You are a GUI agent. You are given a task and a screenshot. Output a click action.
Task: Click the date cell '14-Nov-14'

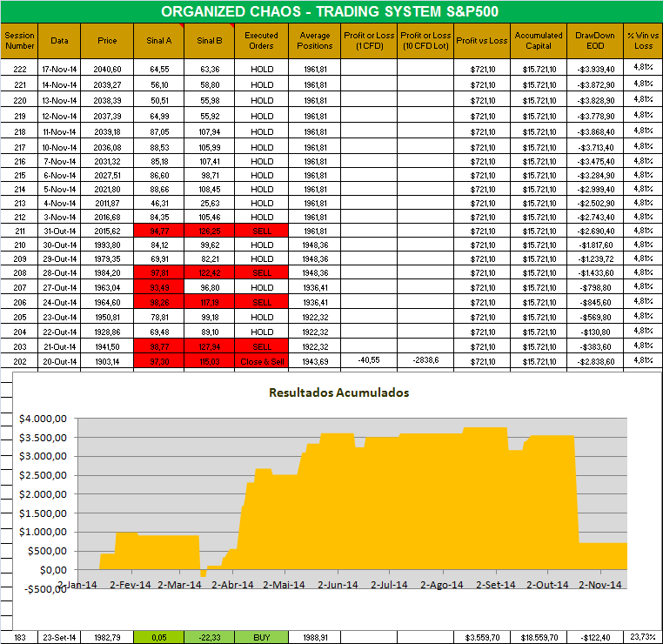(59, 84)
